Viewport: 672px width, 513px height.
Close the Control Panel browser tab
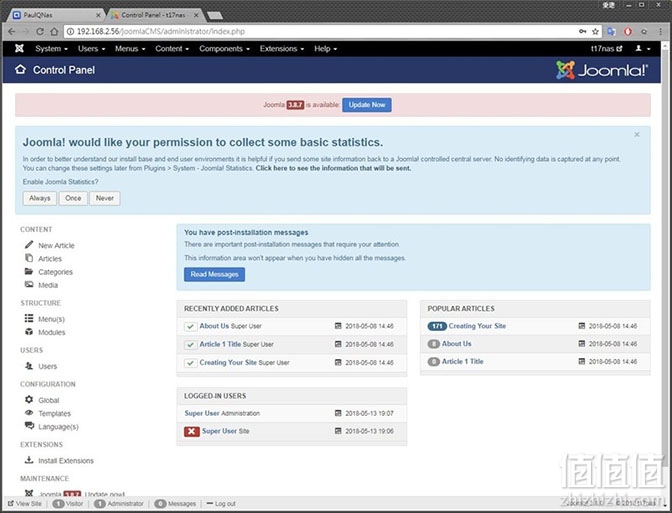pyautogui.click(x=196, y=15)
